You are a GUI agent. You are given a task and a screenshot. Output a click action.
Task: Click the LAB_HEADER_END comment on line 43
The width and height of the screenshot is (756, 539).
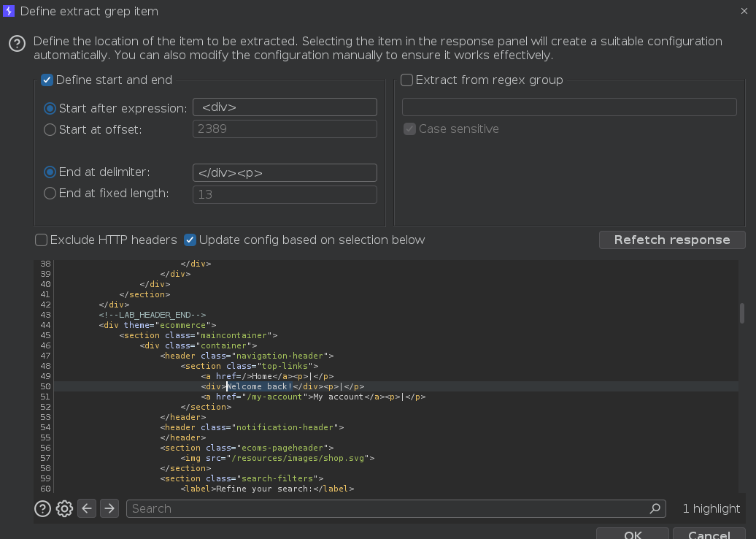pos(153,315)
